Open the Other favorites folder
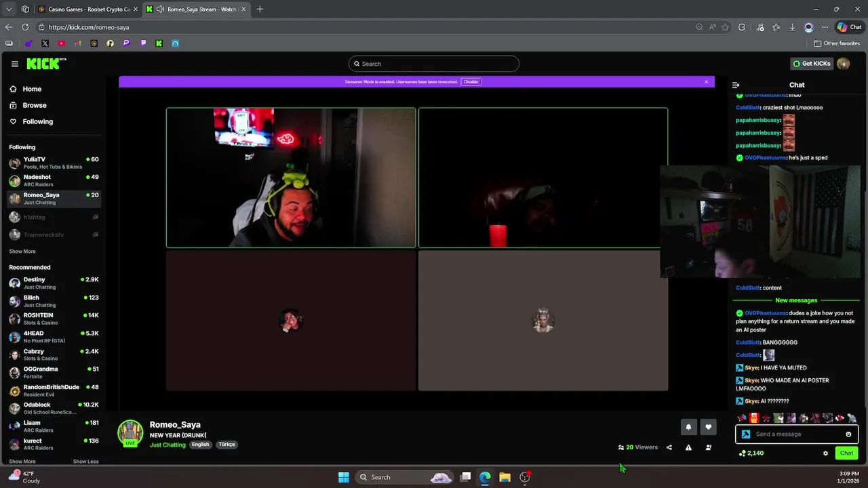 click(837, 43)
